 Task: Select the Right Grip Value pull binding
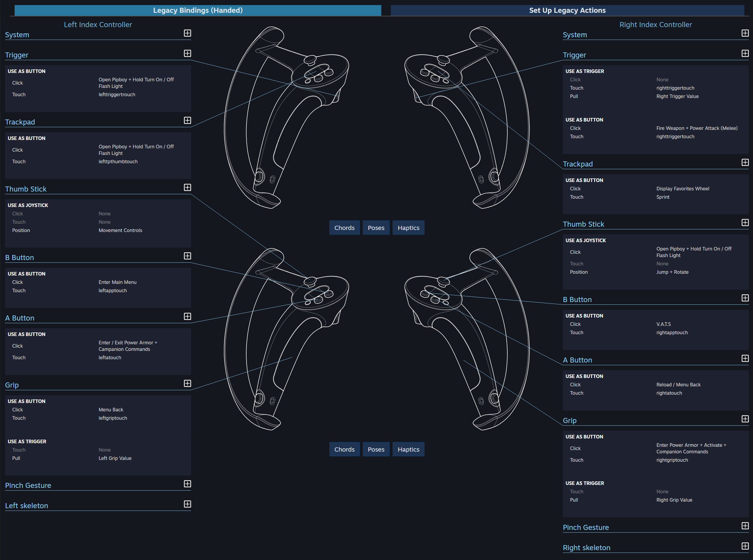(674, 500)
